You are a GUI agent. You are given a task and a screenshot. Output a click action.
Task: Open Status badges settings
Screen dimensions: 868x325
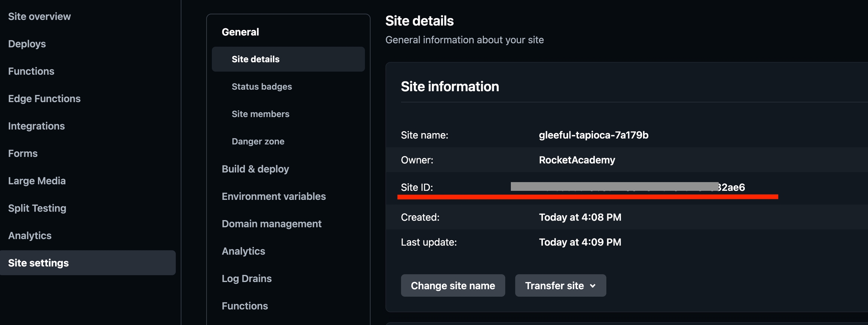point(262,87)
